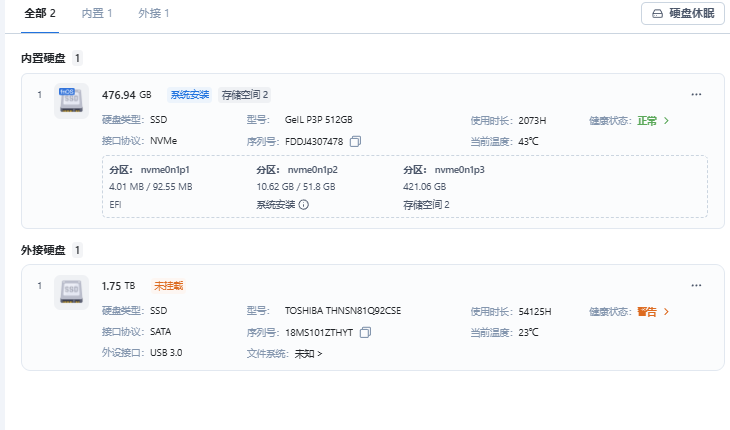Click the 1.75 TB capacity text
Screen dimensions: 730x430
[118, 286]
